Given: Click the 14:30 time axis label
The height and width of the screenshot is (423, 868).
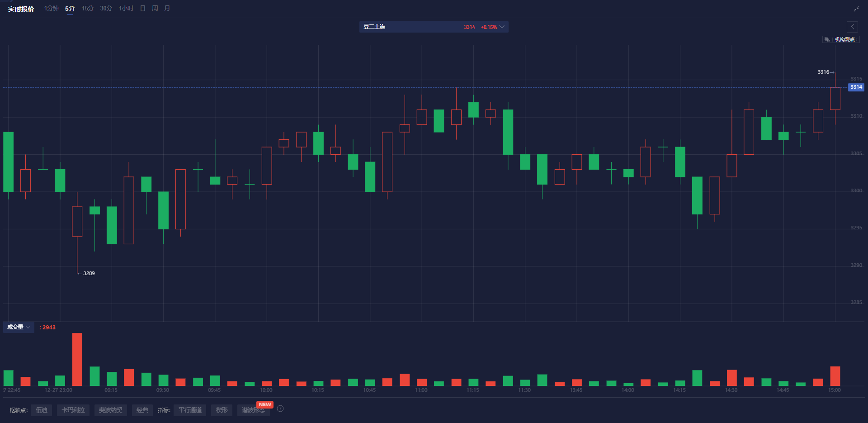Looking at the screenshot, I should point(731,390).
